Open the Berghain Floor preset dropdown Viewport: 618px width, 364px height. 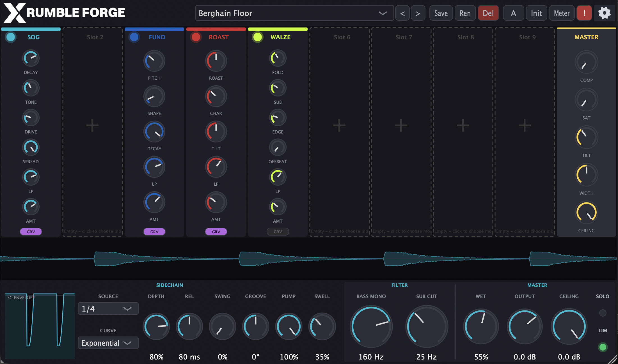coord(294,13)
